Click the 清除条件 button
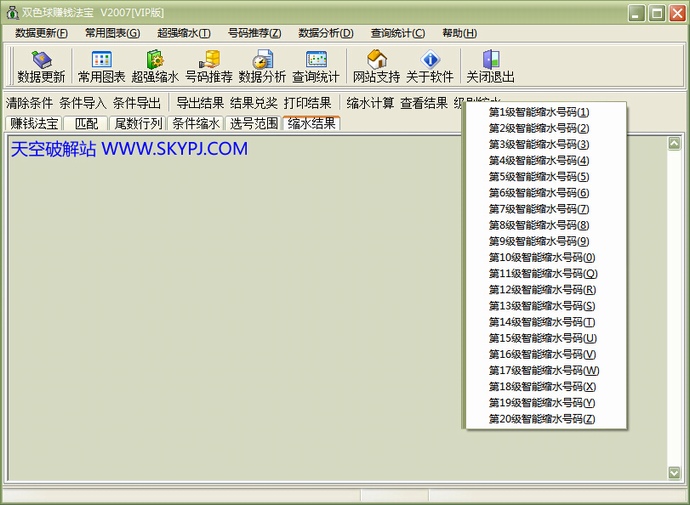The width and height of the screenshot is (690, 505). pyautogui.click(x=29, y=103)
